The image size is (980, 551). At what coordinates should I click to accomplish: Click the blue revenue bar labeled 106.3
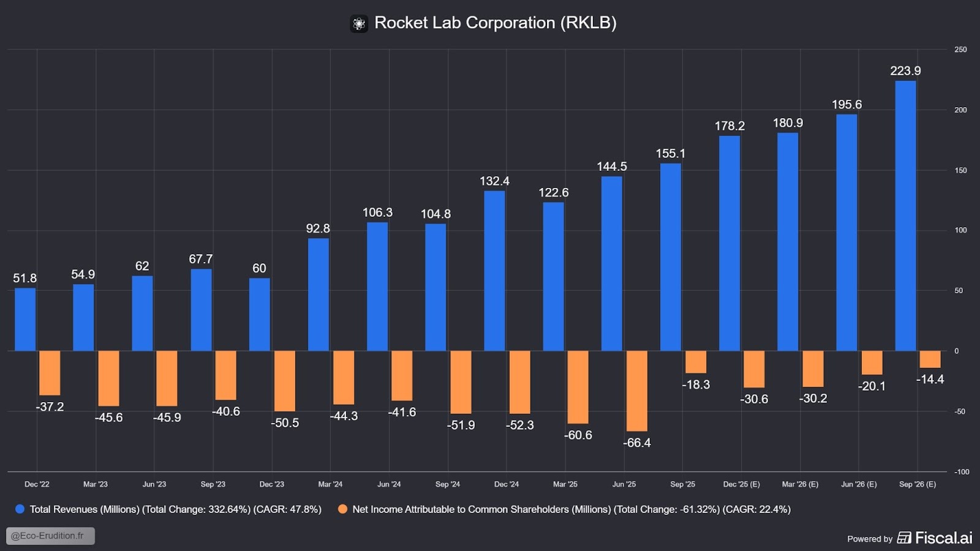(377, 287)
